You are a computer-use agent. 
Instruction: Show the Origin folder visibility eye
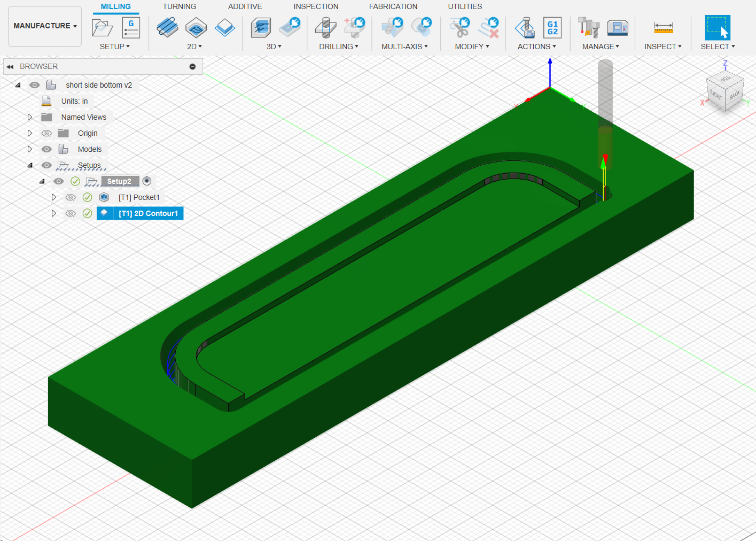pos(47,133)
